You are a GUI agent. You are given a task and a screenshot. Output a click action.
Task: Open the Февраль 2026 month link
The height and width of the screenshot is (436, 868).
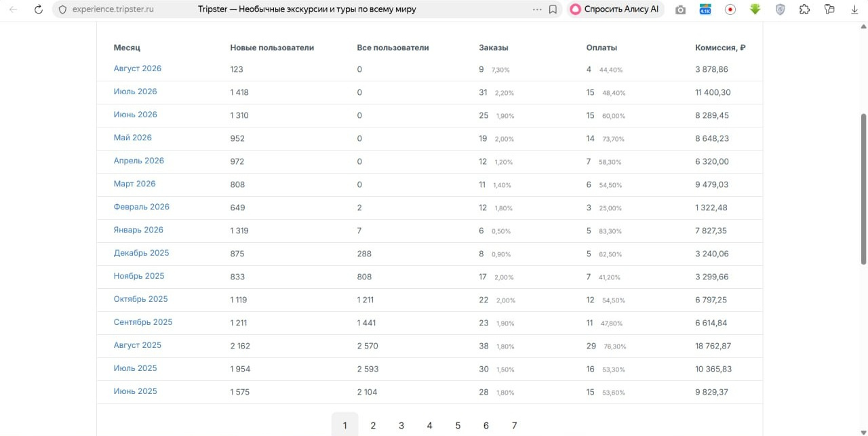(142, 207)
